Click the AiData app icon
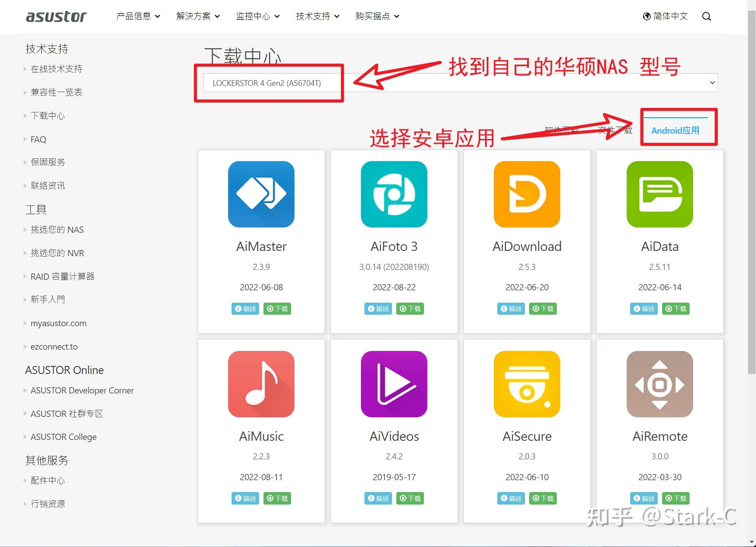This screenshot has width=756, height=547. click(660, 194)
